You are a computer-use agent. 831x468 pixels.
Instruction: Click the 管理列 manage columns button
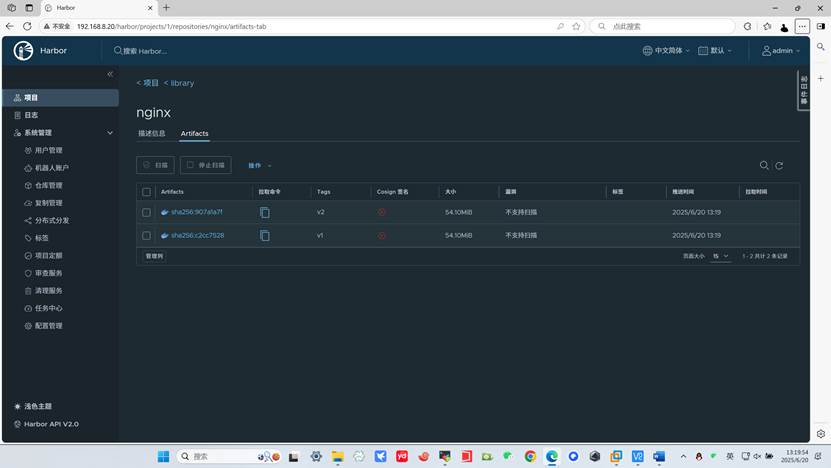pyautogui.click(x=154, y=256)
